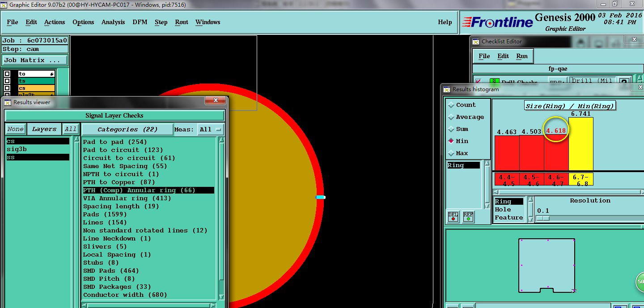Click the Categories (22) button
Image resolution: width=644 pixels, height=308 pixels.
click(127, 130)
